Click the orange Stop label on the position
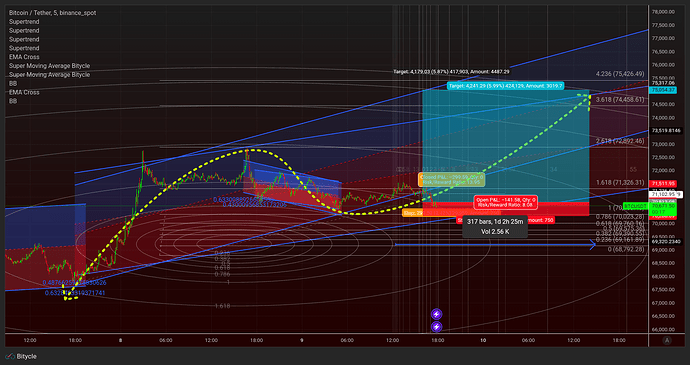This screenshot has width=690, height=365. [x=412, y=213]
